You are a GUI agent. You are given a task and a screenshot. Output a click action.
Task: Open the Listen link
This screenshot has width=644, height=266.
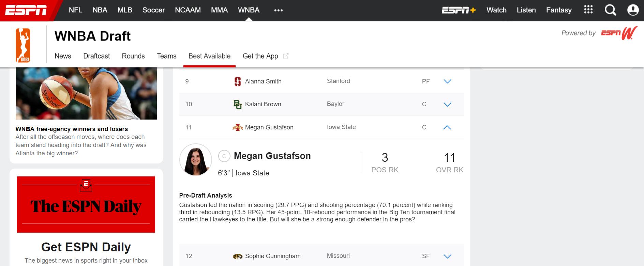click(526, 10)
